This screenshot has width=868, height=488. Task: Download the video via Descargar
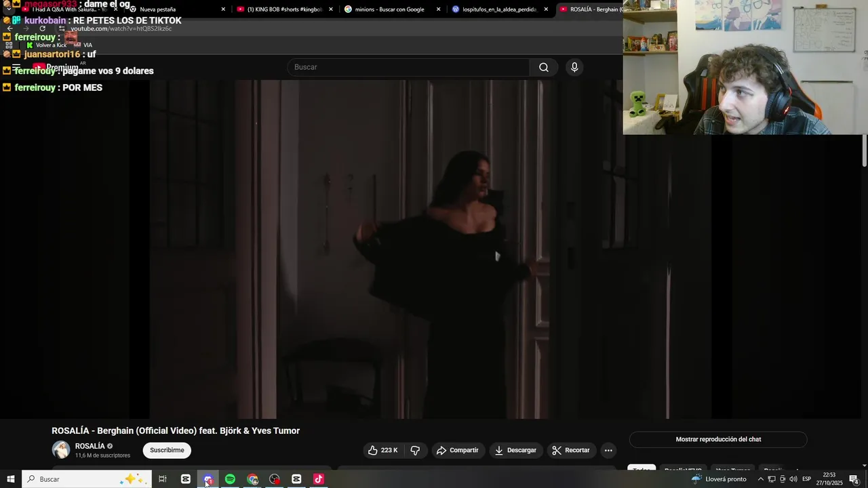pos(515,450)
